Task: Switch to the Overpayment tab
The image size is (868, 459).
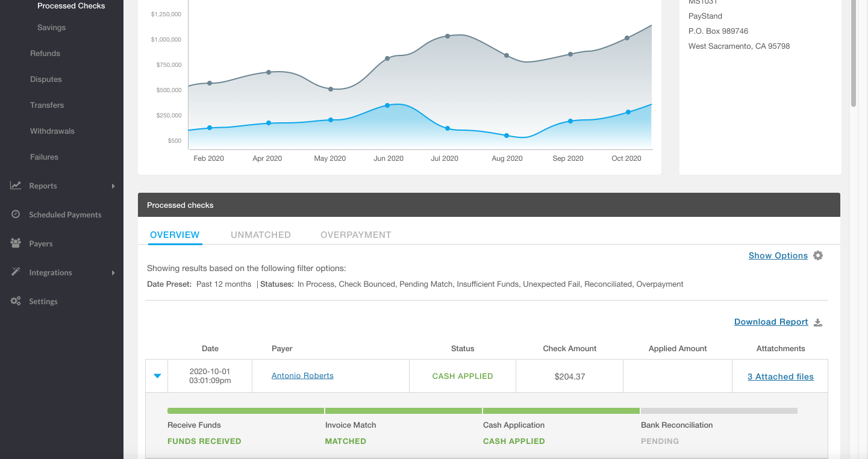Action: pyautogui.click(x=355, y=235)
